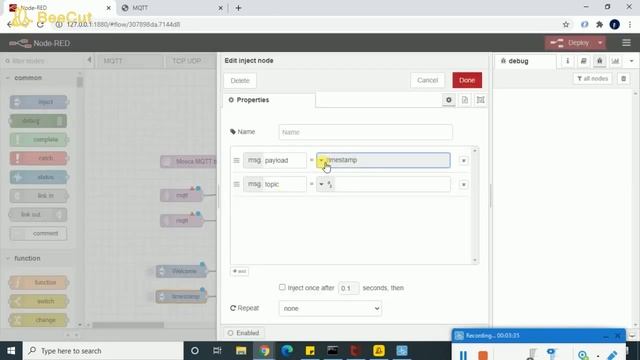
Task: Enable the Inject once after checkbox
Action: (x=282, y=287)
